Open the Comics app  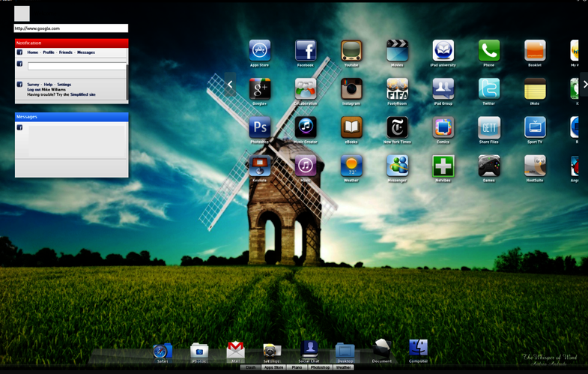coord(443,127)
